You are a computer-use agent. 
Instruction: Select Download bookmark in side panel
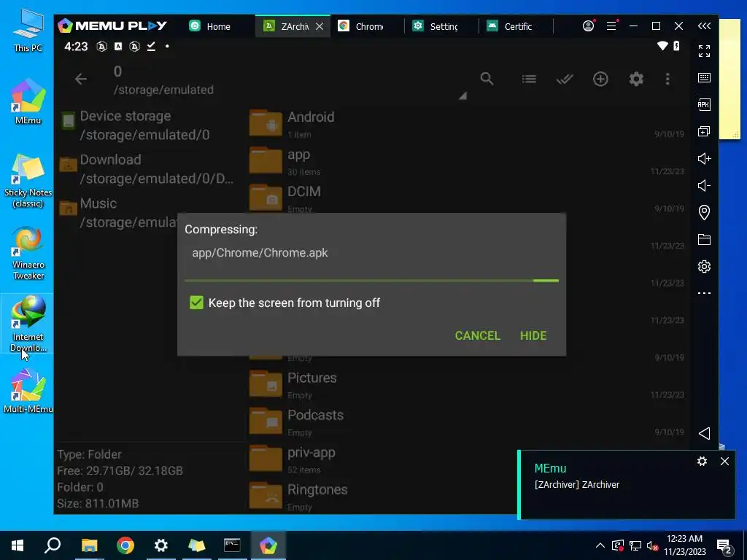tap(150, 169)
